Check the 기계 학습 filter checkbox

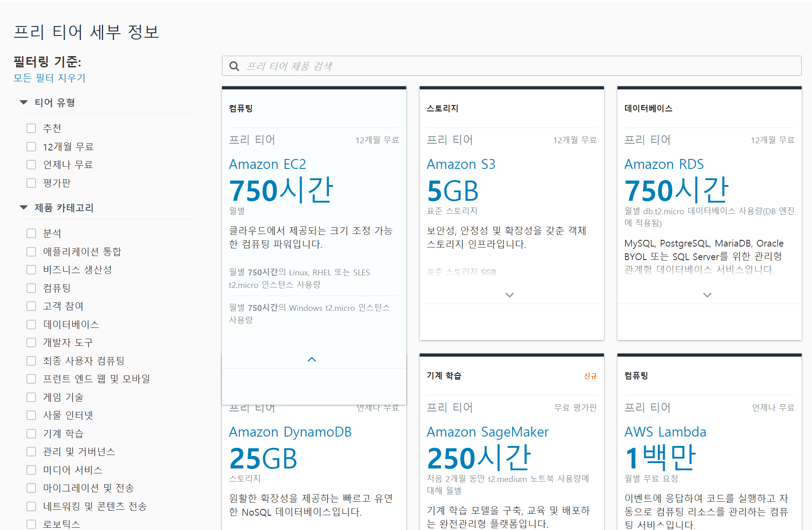pyautogui.click(x=31, y=433)
